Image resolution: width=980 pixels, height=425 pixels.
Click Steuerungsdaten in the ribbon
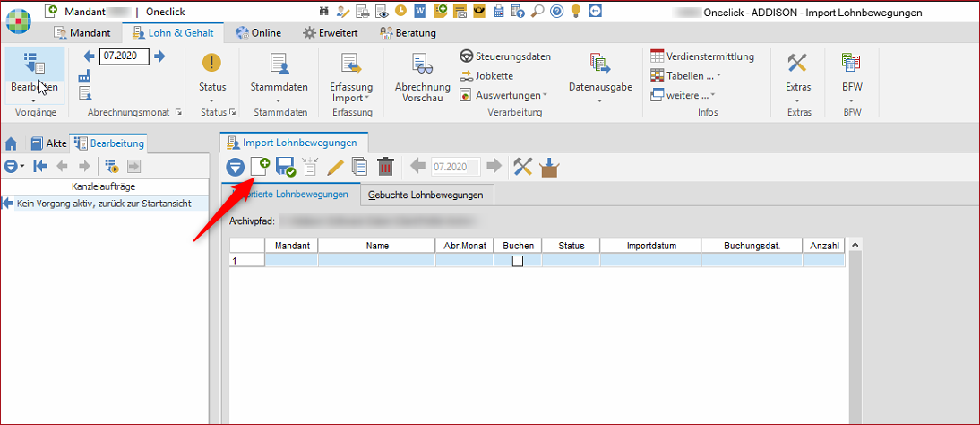(x=505, y=56)
